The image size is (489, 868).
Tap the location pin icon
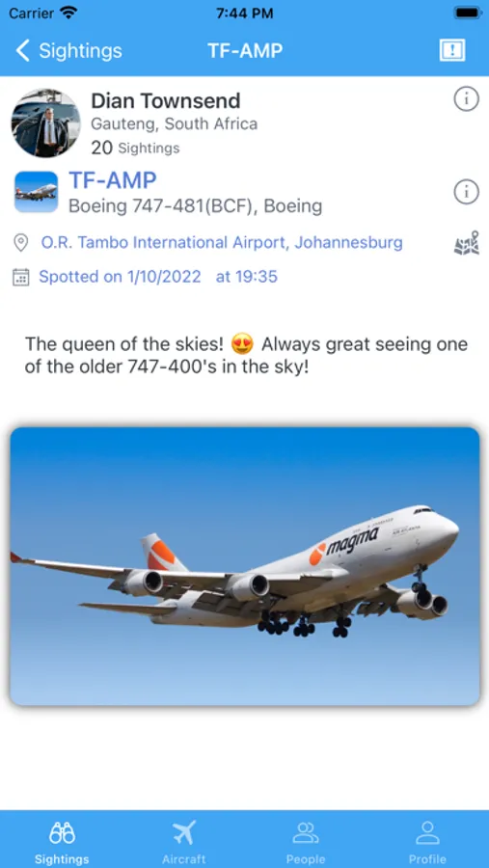(x=20, y=243)
